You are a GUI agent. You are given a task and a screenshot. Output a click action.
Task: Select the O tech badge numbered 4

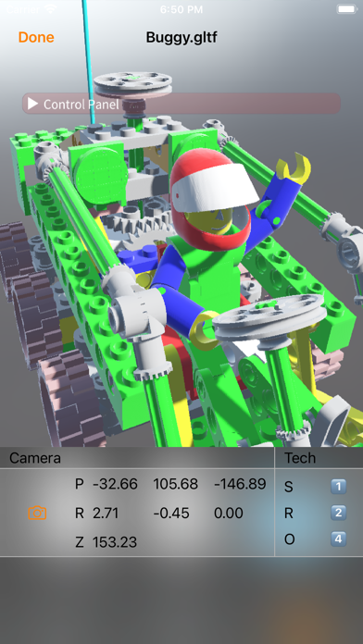point(338,539)
